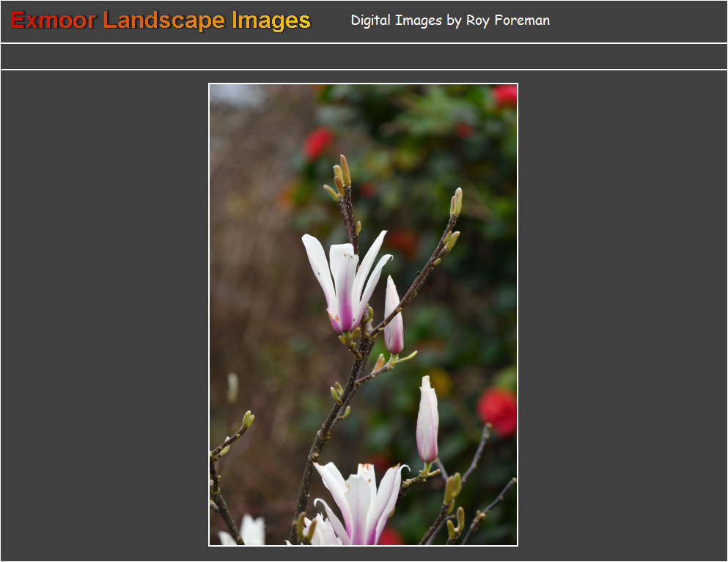Click the yellow word "Images" in the title
Viewport: 728px width, 562px height.
point(271,21)
